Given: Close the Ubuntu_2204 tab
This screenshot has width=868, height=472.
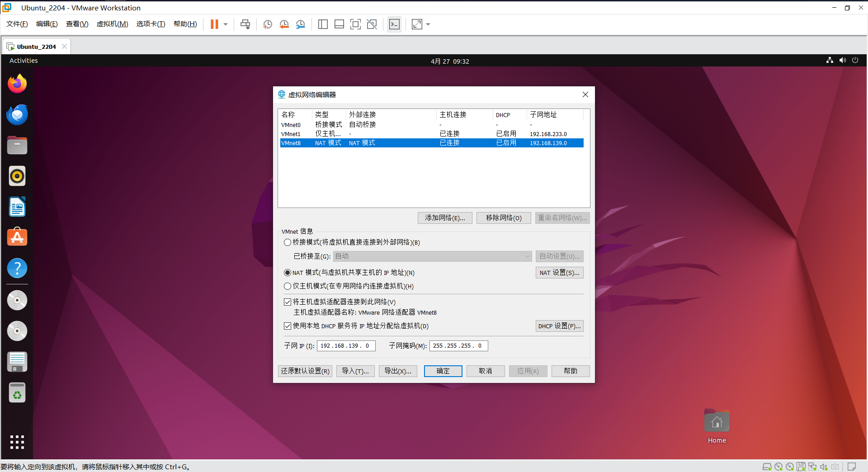Looking at the screenshot, I should click(64, 47).
